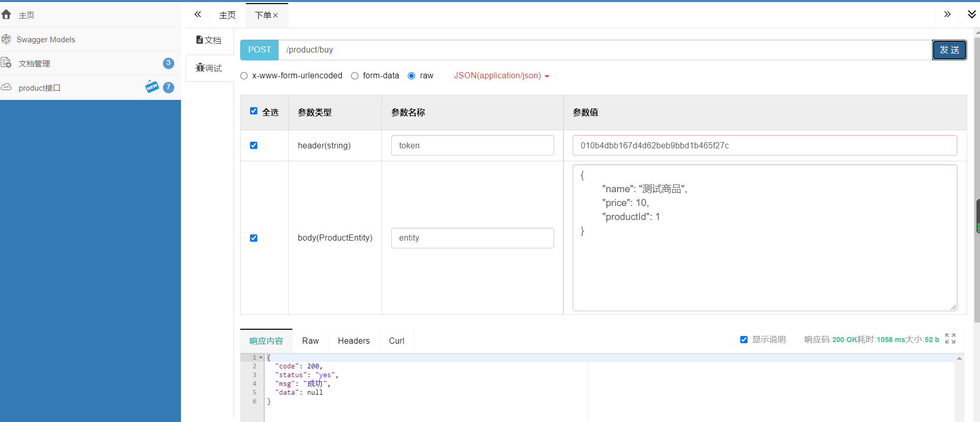Viewport: 980px width, 422px height.
Task: Show the Headers response tab
Action: click(354, 341)
